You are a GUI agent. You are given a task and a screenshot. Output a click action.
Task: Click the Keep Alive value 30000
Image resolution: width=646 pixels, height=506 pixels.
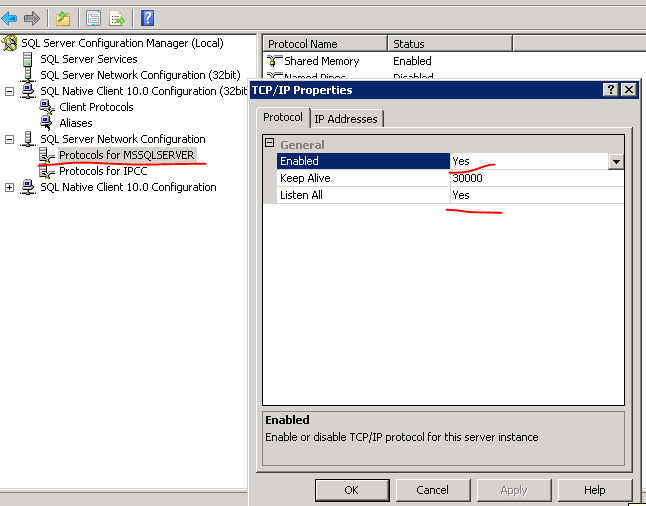468,178
